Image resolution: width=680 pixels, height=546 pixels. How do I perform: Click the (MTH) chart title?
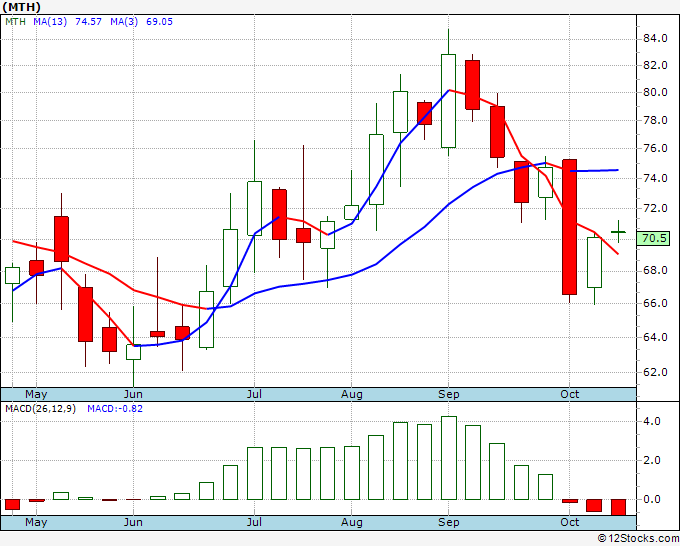point(21,7)
